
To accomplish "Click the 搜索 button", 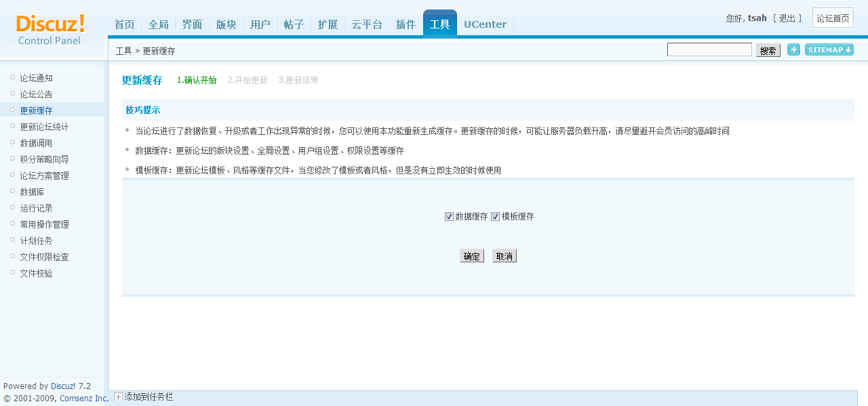I will pyautogui.click(x=768, y=51).
